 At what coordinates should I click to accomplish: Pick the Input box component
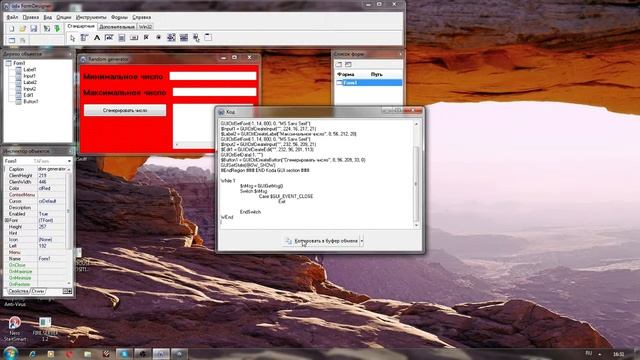(109, 38)
